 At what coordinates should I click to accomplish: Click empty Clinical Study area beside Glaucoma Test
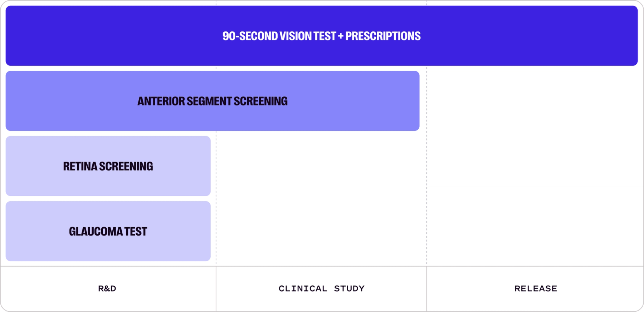[321, 231]
